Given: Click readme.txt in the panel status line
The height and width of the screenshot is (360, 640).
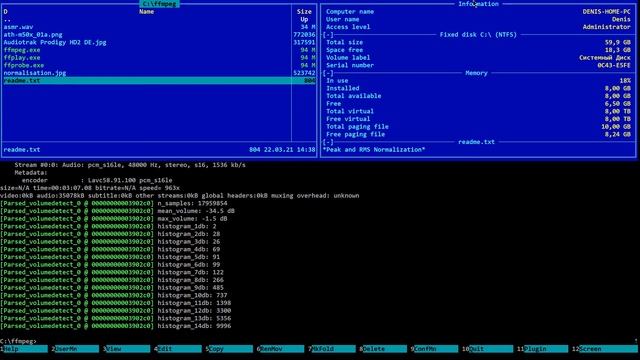Looking at the screenshot, I should coord(22,150).
